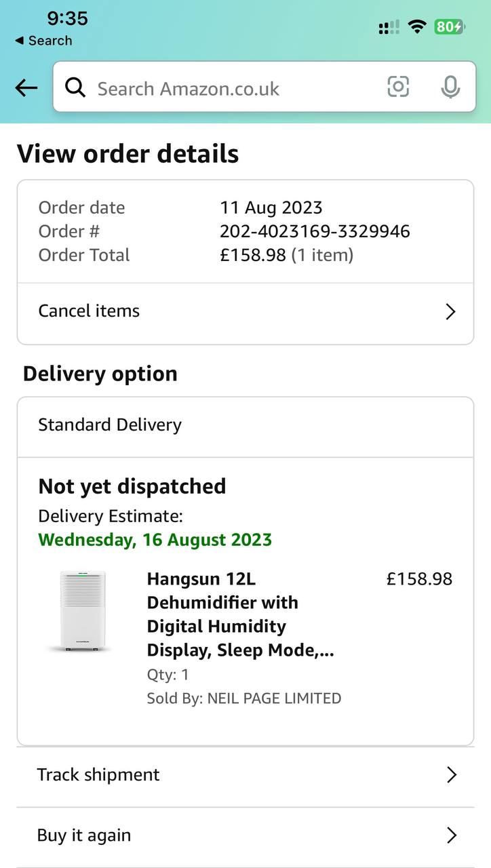This screenshot has width=491, height=868.
Task: Choose the Buy it again option
Action: point(84,835)
